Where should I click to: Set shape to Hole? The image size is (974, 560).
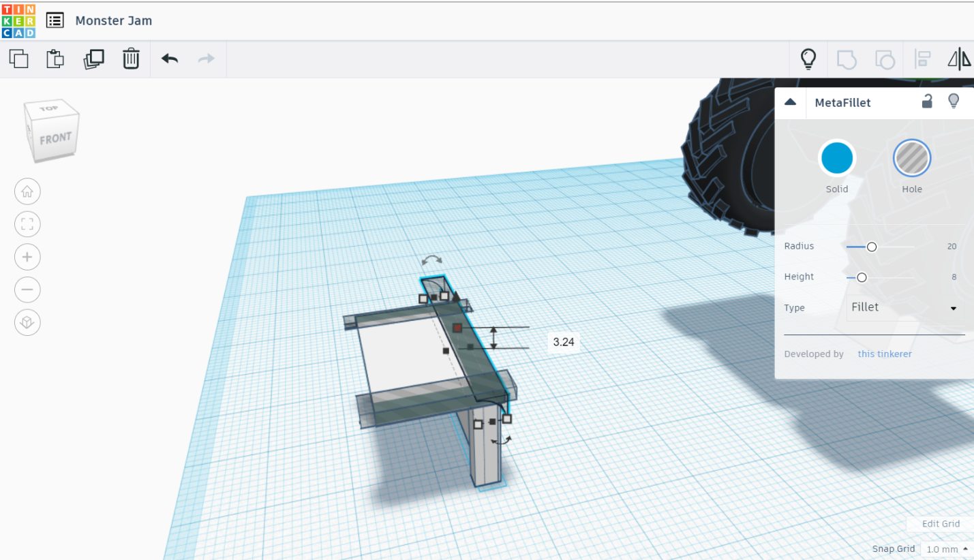[x=911, y=158]
